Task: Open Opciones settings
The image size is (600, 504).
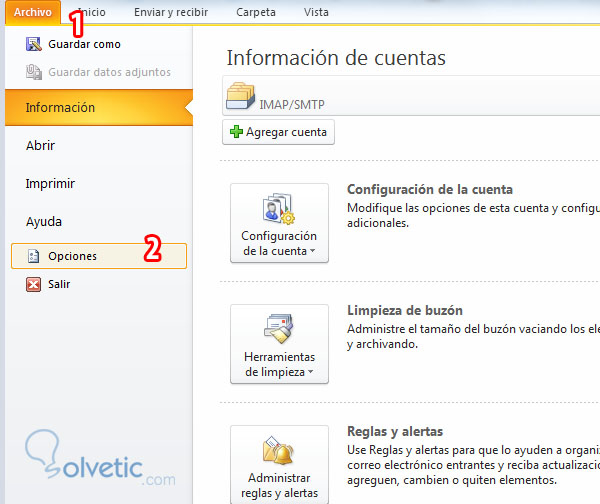Action: tap(99, 256)
